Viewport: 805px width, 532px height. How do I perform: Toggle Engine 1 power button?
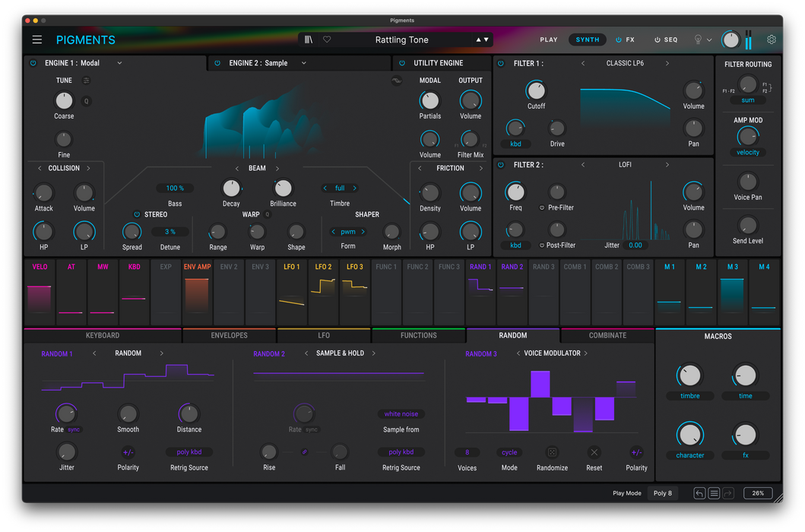click(33, 63)
